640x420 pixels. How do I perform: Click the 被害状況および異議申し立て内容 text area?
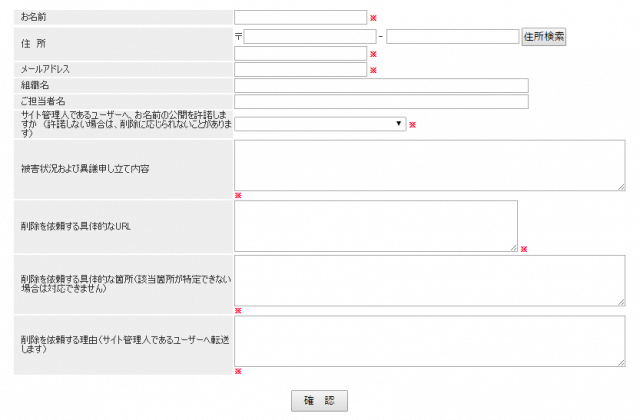pos(429,165)
